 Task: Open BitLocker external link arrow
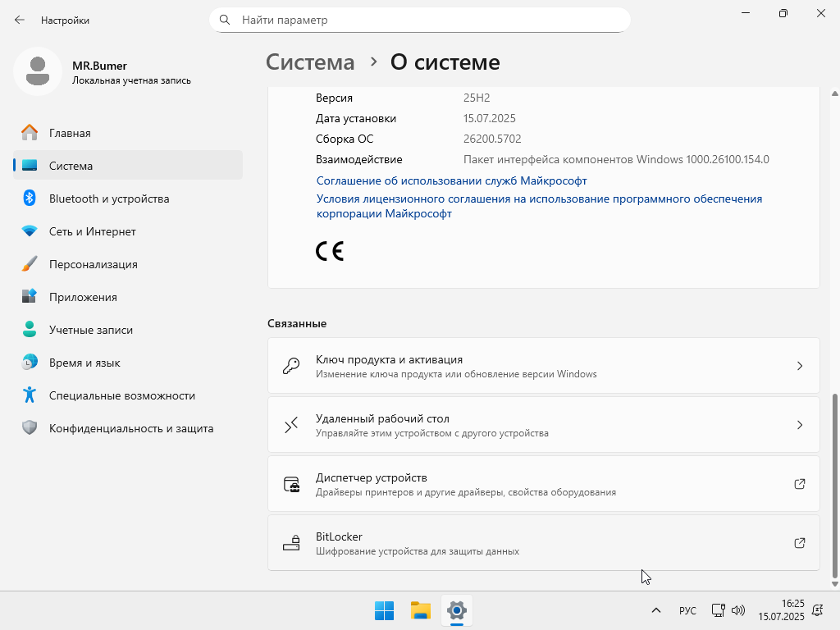(x=800, y=543)
